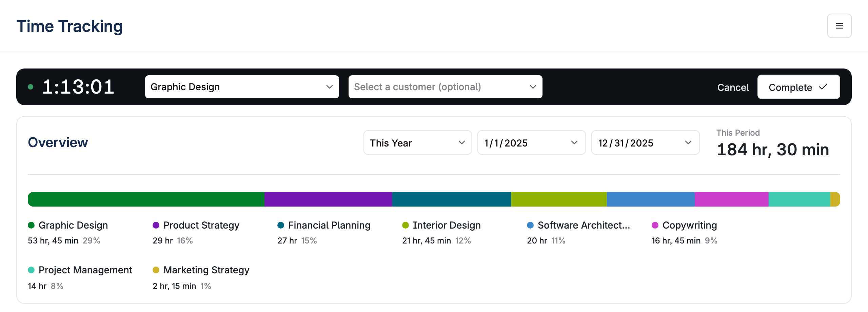This screenshot has width=868, height=312.
Task: Open the 12/31/2025 end date picker
Action: click(x=646, y=143)
